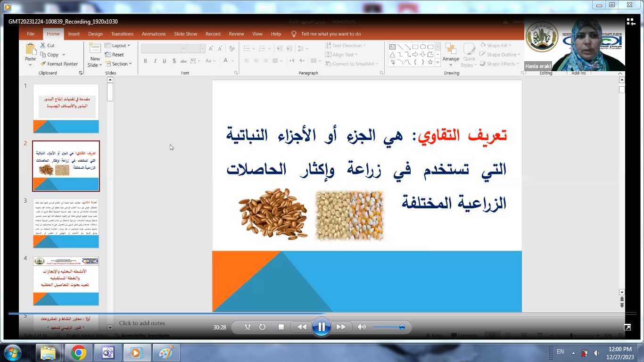This screenshot has height=362, width=644.
Task: Switch to the Design tab
Action: [95, 34]
